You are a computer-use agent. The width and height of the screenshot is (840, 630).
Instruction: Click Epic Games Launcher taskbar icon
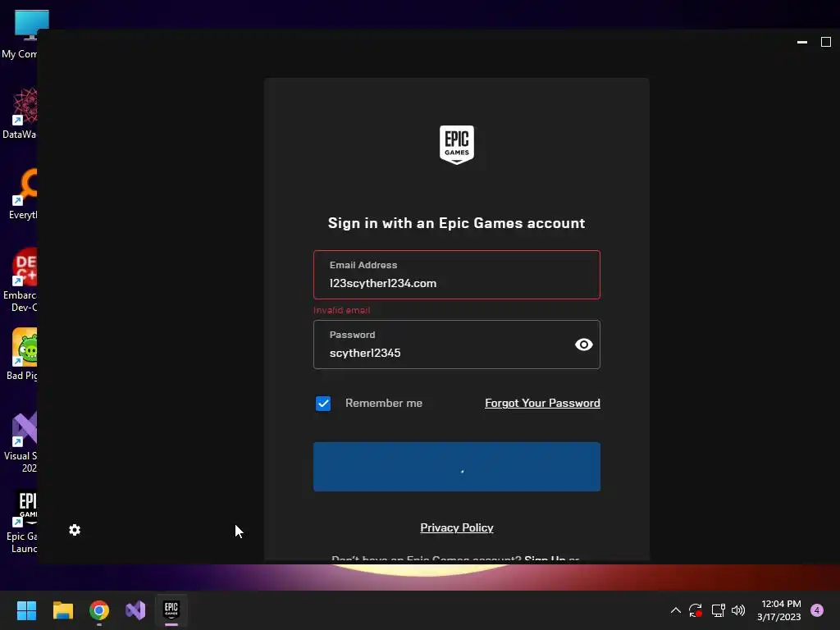point(171,610)
